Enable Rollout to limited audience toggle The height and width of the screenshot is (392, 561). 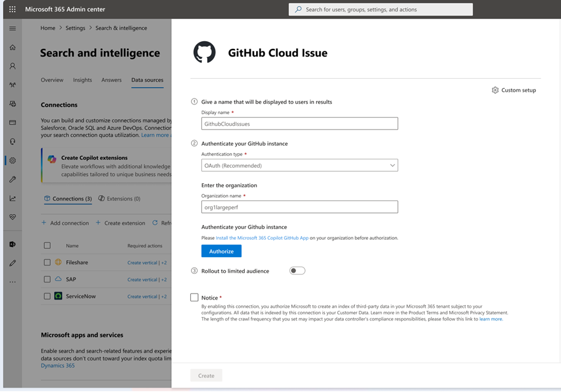297,271
